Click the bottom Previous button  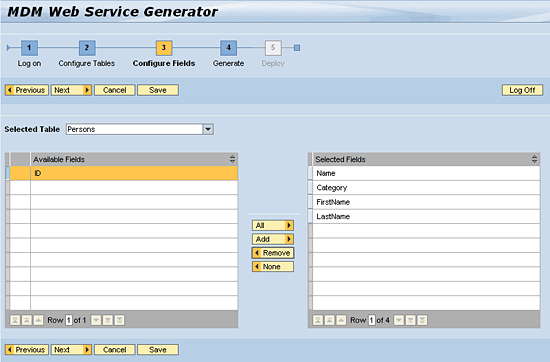[27, 350]
